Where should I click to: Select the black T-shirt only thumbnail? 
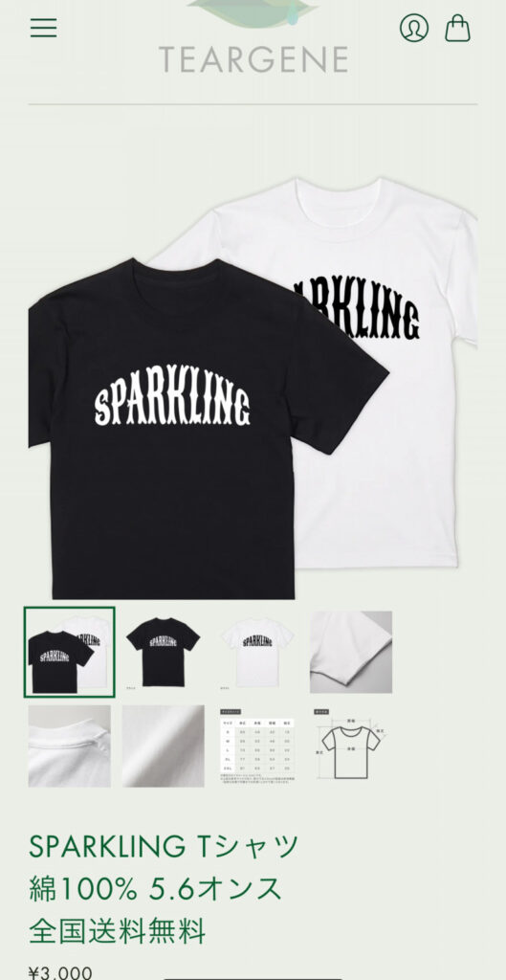tap(163, 652)
